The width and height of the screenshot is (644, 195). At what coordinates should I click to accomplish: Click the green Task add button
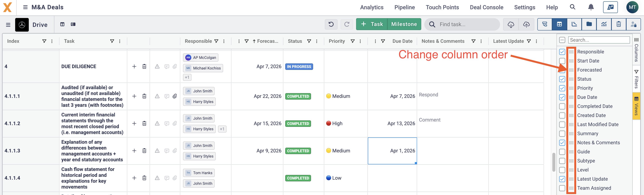click(372, 24)
